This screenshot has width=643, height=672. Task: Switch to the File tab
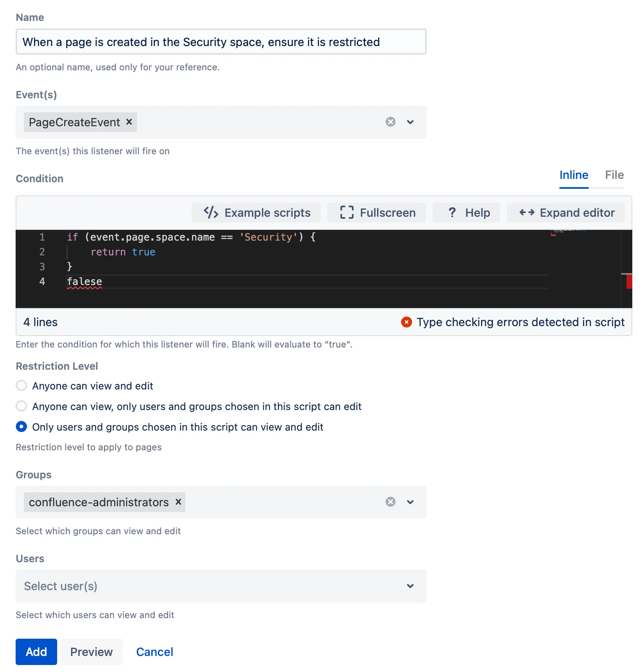click(x=614, y=175)
